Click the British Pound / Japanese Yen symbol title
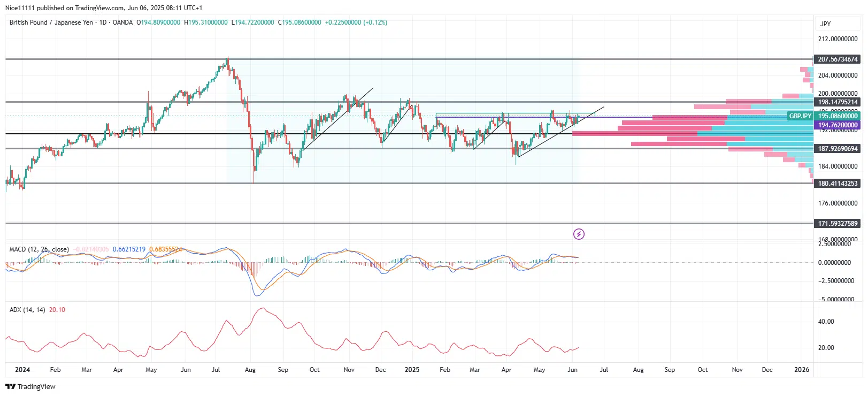This screenshot has height=396, width=868. (51, 22)
